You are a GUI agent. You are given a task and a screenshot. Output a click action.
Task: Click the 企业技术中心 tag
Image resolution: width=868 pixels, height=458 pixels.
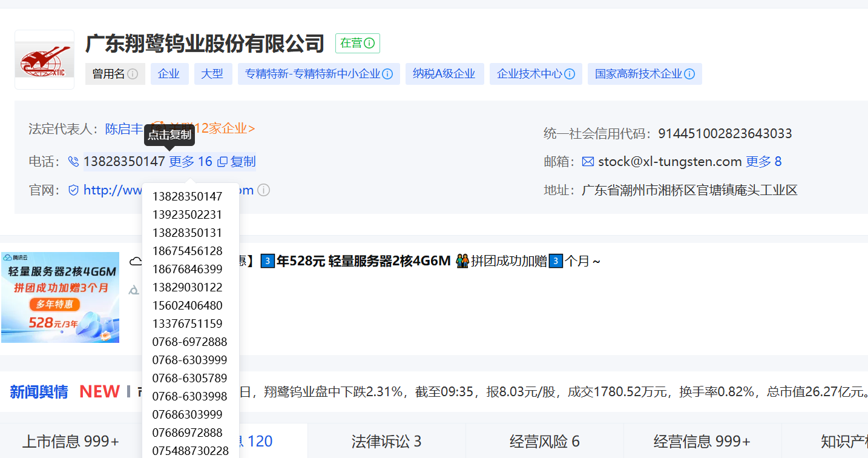[536, 74]
